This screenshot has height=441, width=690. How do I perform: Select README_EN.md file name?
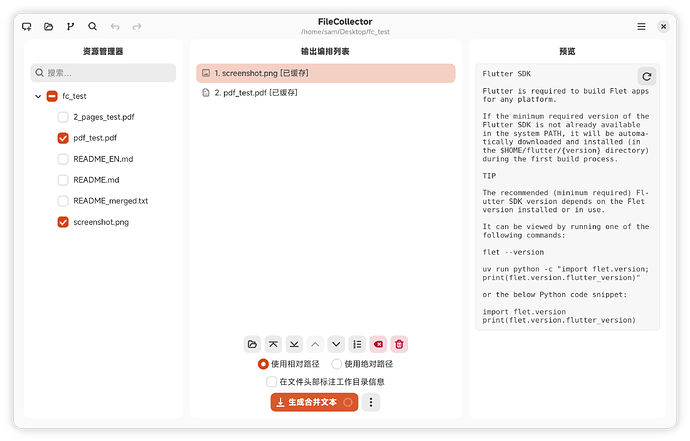[x=103, y=159]
